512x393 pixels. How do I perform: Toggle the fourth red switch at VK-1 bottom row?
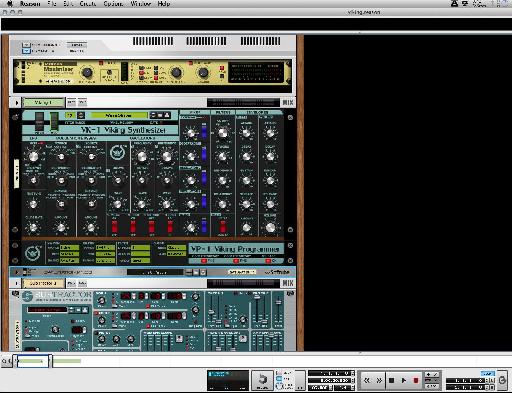[x=170, y=226]
